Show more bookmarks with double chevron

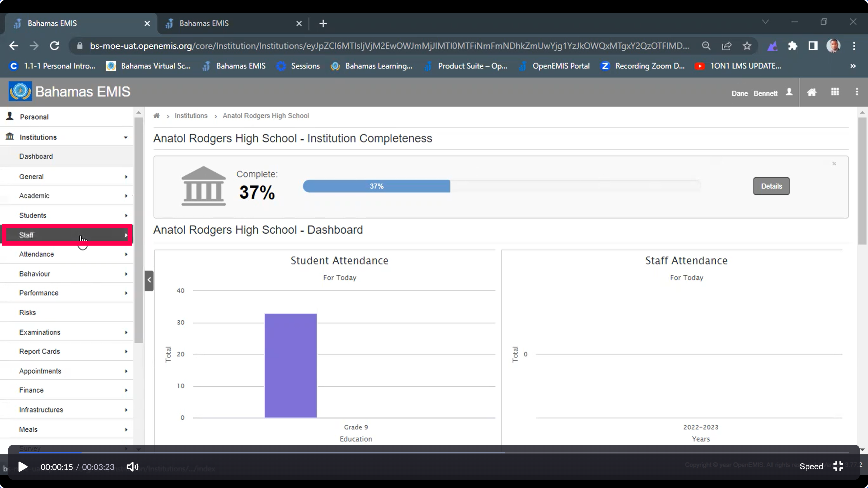click(x=853, y=66)
